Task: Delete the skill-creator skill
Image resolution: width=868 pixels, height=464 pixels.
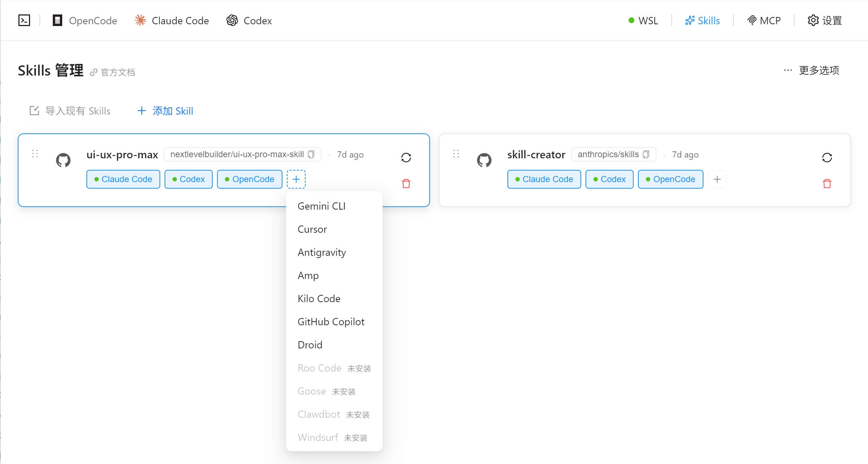Action: (827, 184)
